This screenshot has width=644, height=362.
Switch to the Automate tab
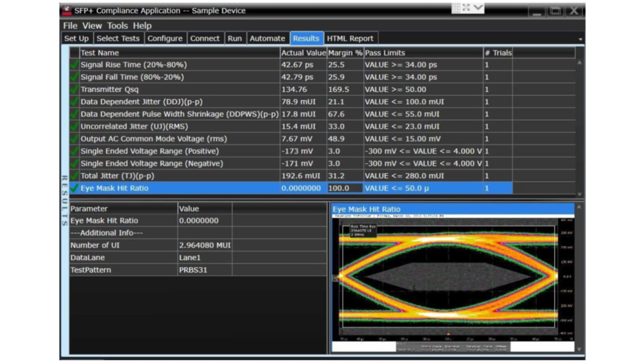click(x=268, y=39)
